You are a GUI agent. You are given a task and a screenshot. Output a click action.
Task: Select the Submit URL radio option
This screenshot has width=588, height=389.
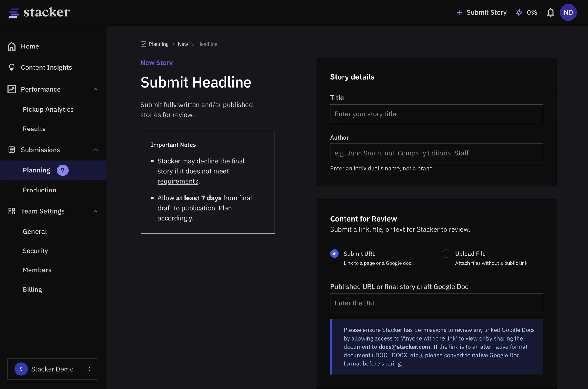pyautogui.click(x=334, y=254)
